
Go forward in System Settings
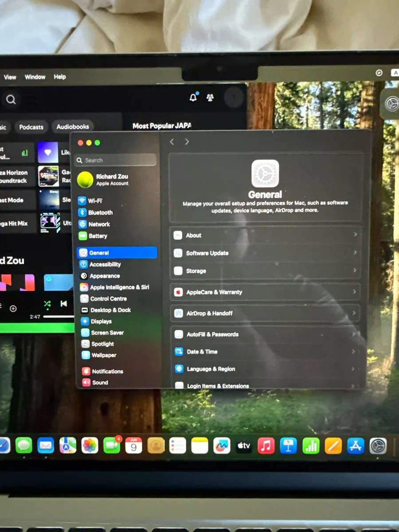187,142
